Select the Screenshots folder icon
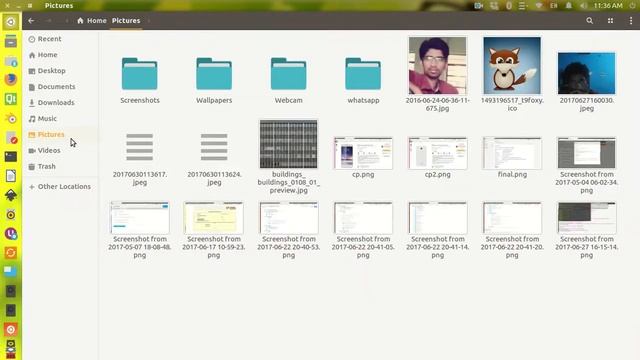The height and width of the screenshot is (360, 640). [140, 73]
